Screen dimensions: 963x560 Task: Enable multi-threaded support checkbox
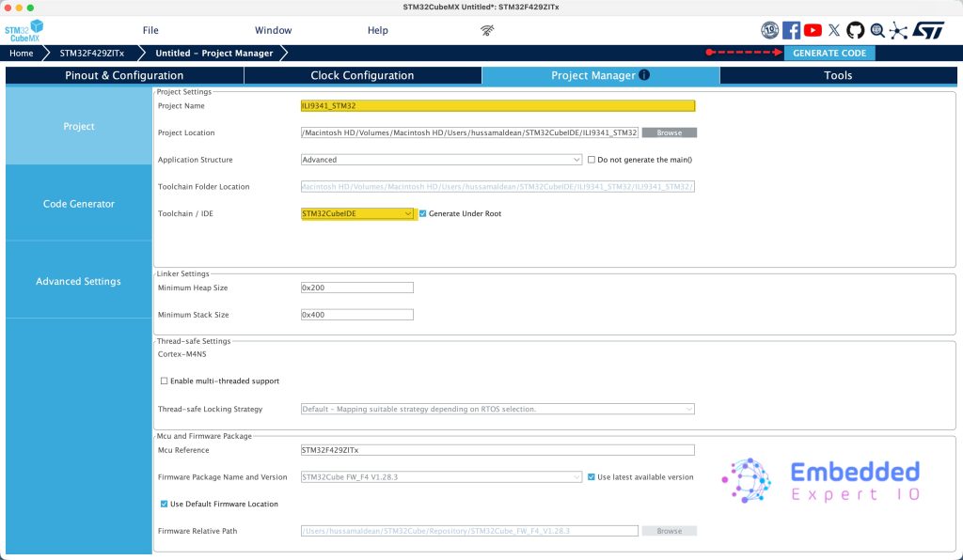[165, 381]
